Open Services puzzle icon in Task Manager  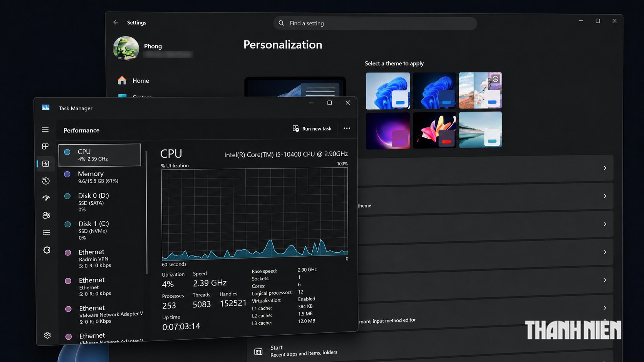point(47,250)
